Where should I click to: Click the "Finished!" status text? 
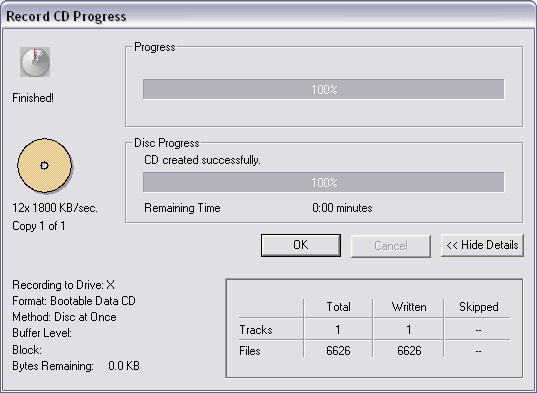33,98
